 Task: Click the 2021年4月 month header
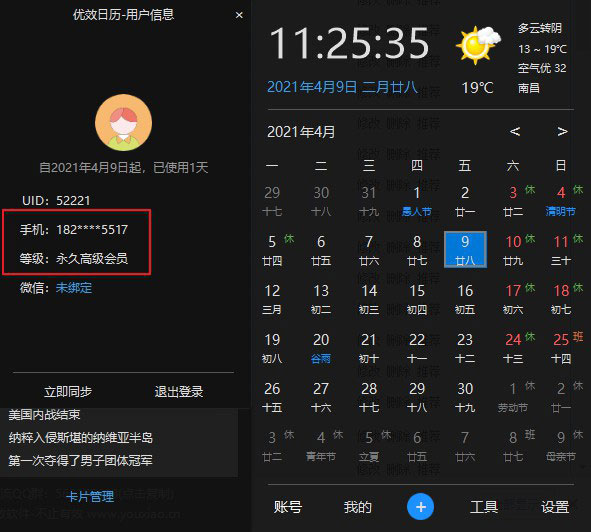point(301,132)
